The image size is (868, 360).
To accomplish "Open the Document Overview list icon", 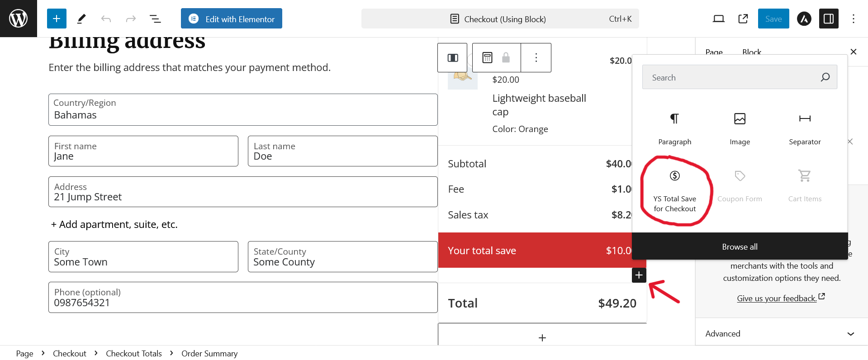I will (x=155, y=19).
